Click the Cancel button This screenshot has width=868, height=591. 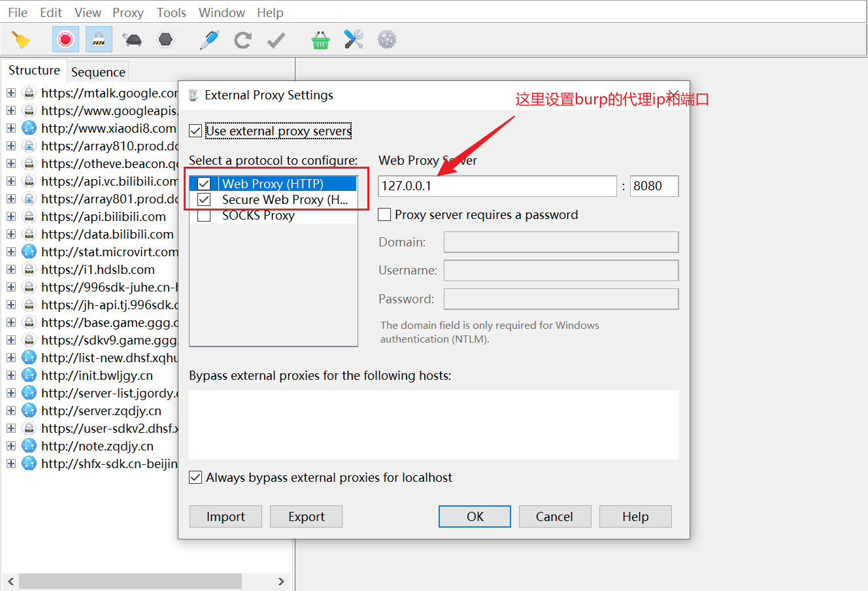point(554,516)
